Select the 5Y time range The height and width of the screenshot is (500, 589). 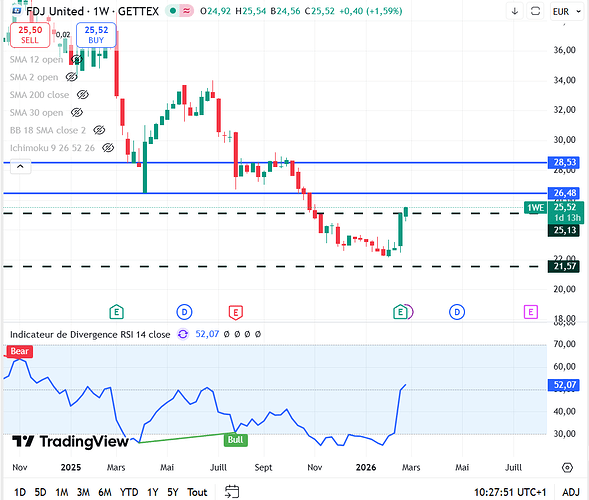pyautogui.click(x=173, y=492)
